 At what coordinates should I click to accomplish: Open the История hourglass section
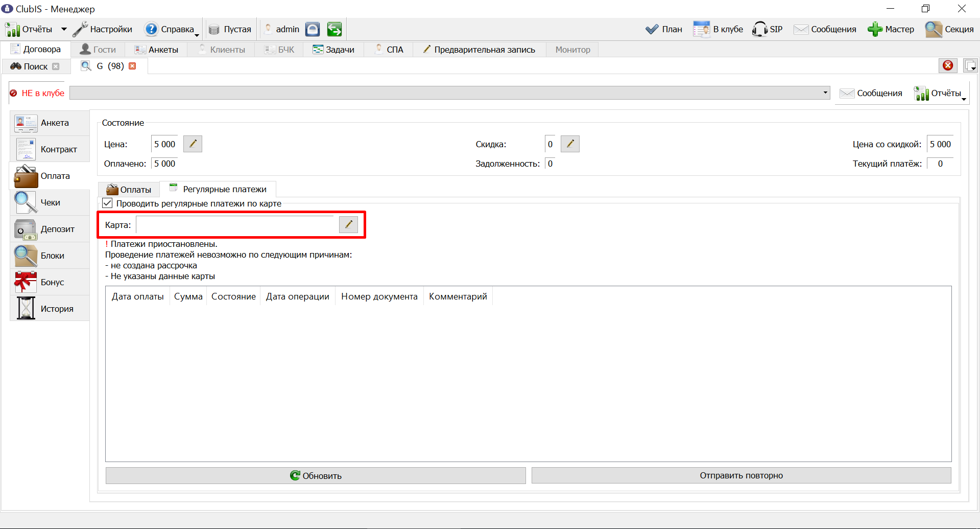point(50,309)
